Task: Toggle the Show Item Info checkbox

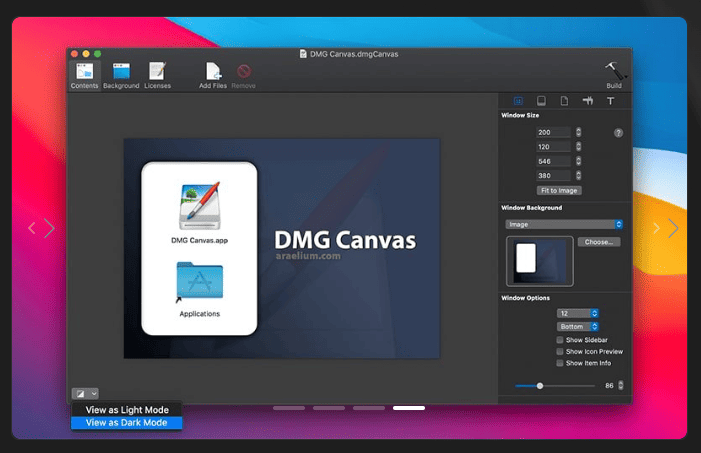Action: click(560, 363)
